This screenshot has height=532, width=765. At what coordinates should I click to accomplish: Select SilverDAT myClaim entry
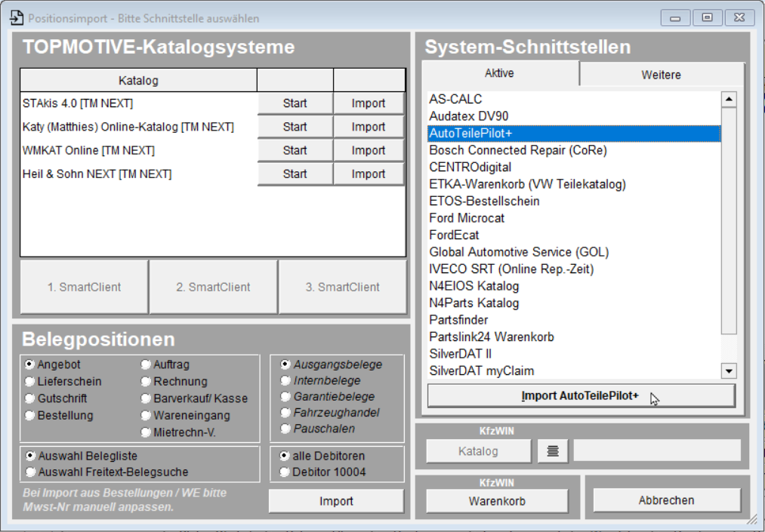tap(574, 371)
